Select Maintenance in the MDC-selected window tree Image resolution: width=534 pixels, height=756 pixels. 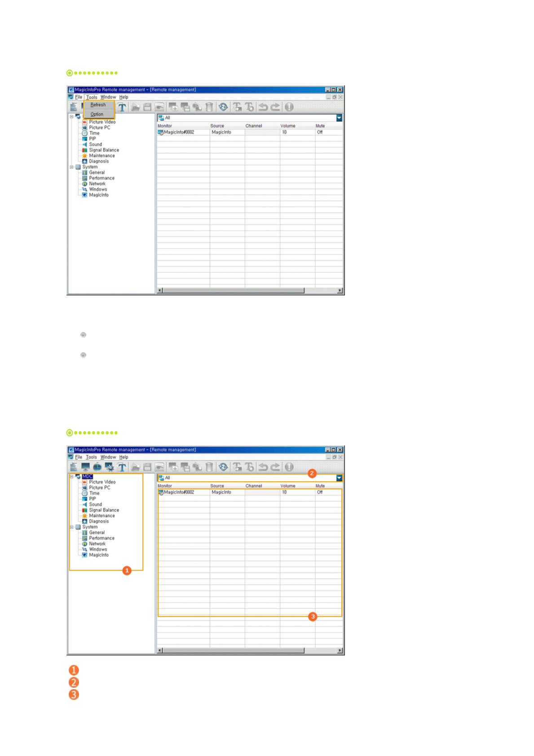tap(102, 516)
